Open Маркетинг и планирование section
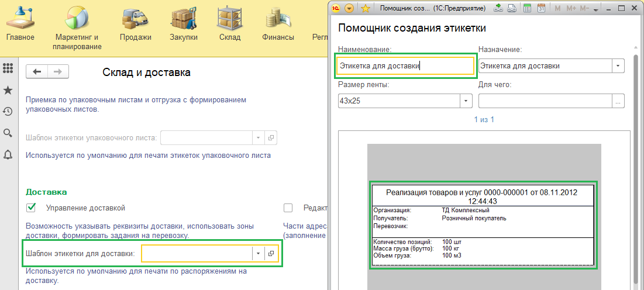The image size is (644, 290). (x=77, y=27)
